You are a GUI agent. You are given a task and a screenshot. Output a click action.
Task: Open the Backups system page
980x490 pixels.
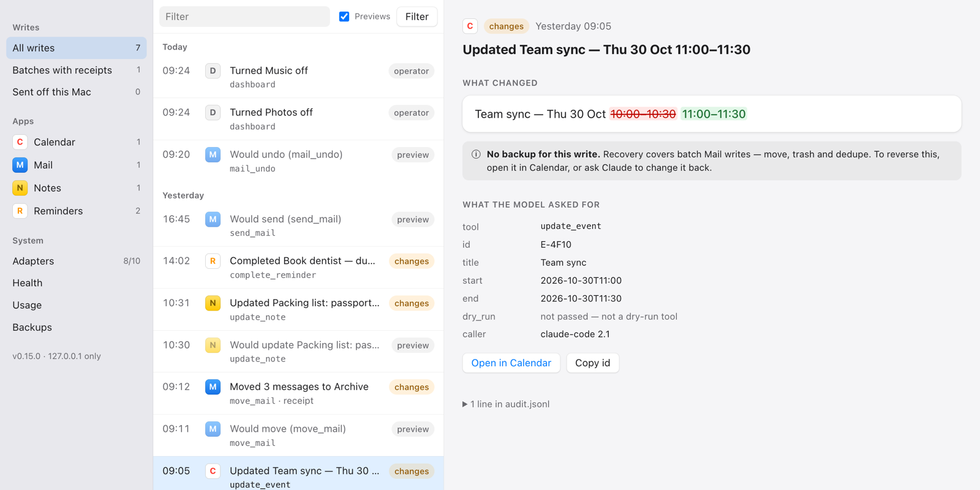[x=77, y=327]
